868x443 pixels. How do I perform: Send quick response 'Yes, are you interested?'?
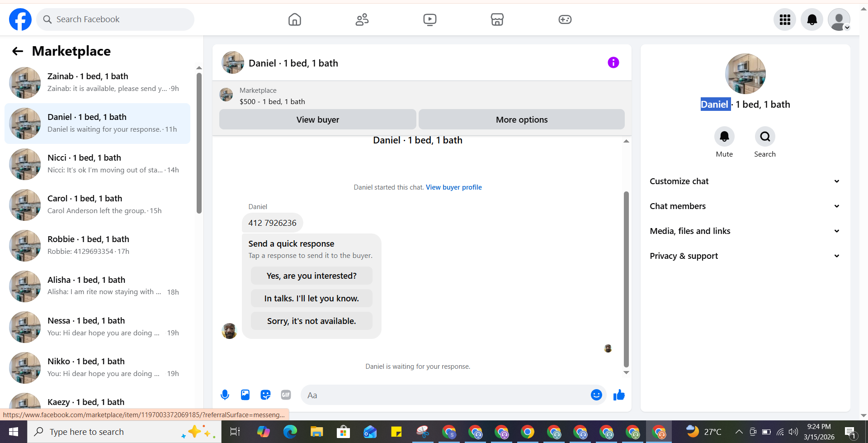(x=311, y=276)
